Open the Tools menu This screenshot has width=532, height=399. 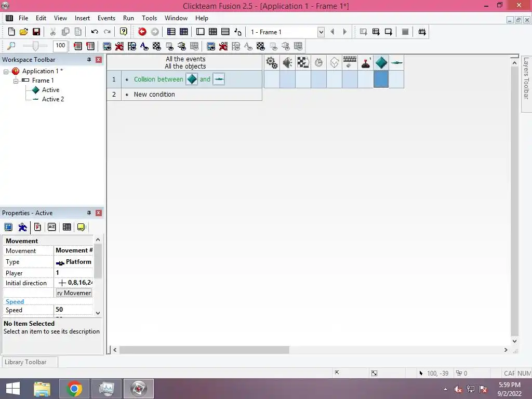[149, 18]
